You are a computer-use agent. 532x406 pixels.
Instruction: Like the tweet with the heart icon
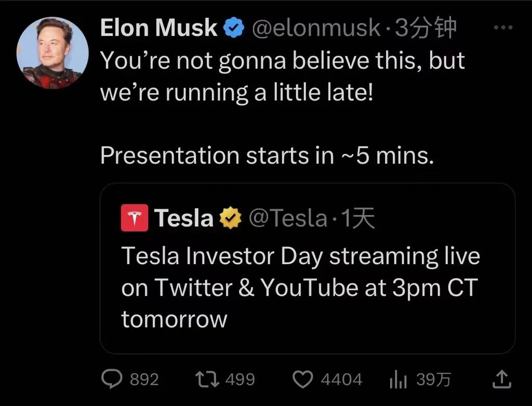[x=302, y=380]
